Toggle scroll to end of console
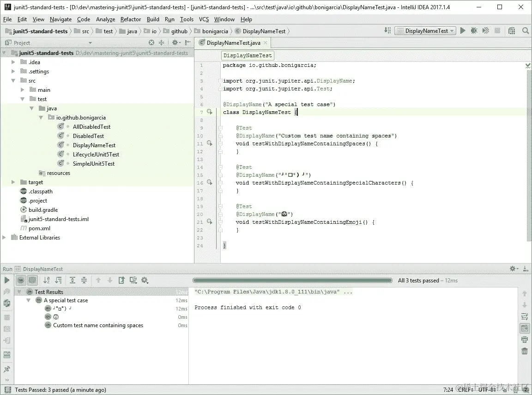Image resolution: width=532 pixels, height=395 pixels. pos(525,328)
